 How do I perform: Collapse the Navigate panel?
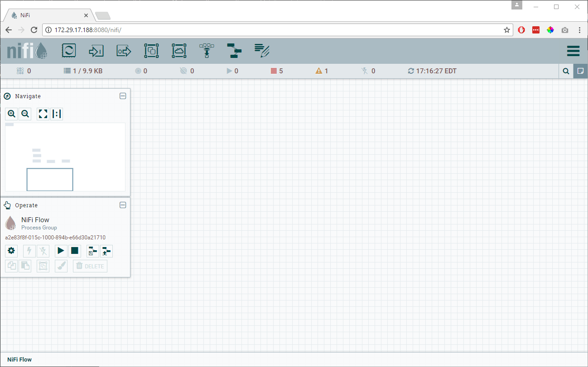point(123,96)
